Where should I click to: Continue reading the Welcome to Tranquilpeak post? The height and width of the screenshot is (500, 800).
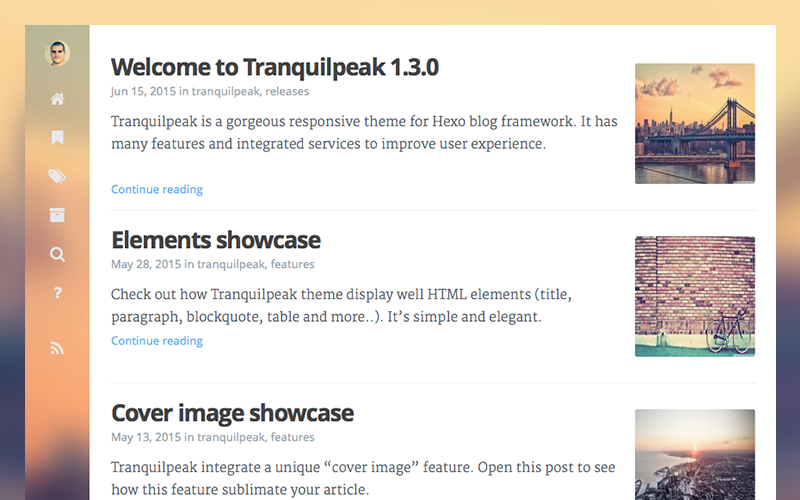pyautogui.click(x=157, y=189)
